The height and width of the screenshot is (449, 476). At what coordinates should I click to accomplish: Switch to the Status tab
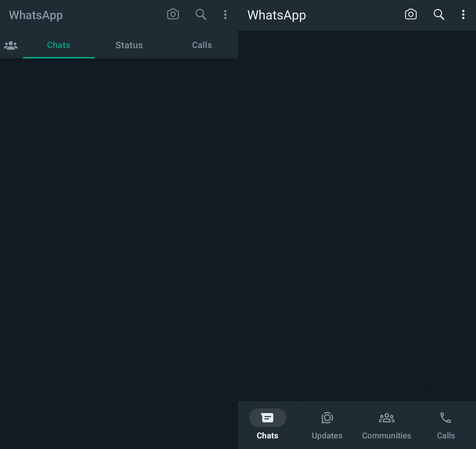tap(129, 45)
